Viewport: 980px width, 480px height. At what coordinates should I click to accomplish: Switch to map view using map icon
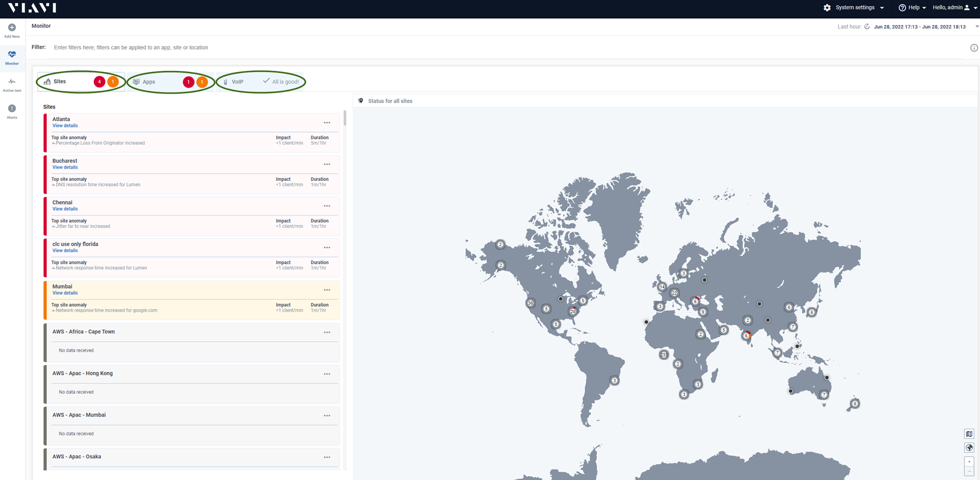(969, 434)
